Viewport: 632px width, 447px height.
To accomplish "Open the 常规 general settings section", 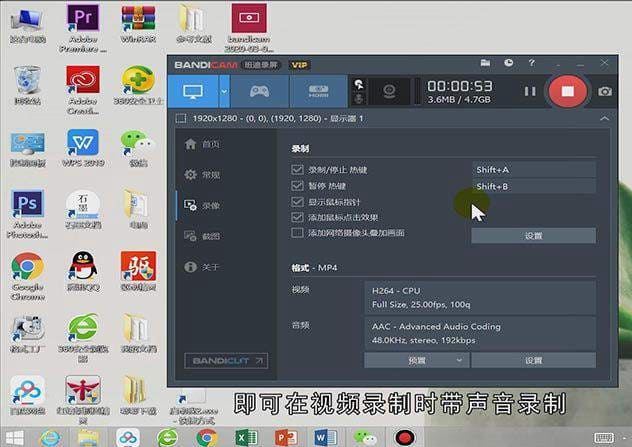I will tap(203, 175).
